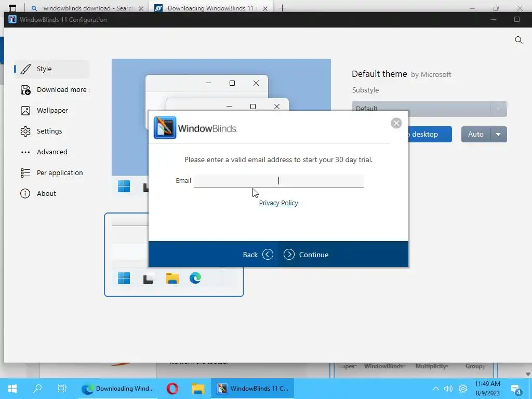Click the File Explorer icon in style thumbnail
Image resolution: width=532 pixels, height=399 pixels.
(172, 278)
